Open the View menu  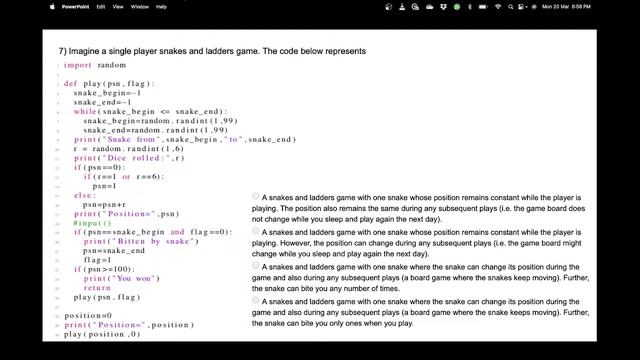[x=118, y=7]
